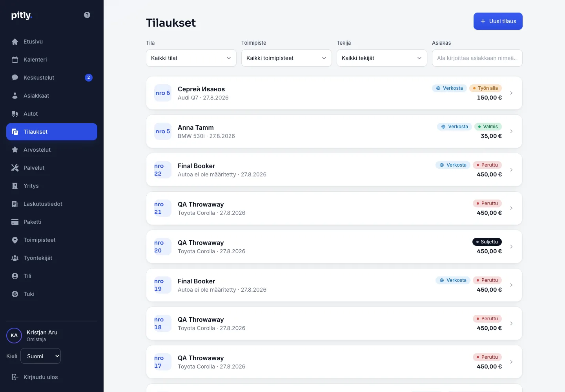The width and height of the screenshot is (565, 392).
Task: Expand order nro 22 chevron arrow
Action: point(511,170)
